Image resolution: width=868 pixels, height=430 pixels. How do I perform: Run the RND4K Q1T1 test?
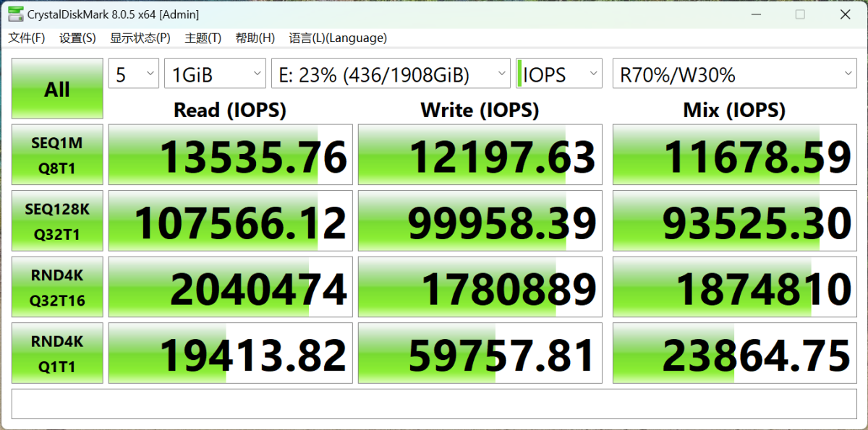point(57,353)
